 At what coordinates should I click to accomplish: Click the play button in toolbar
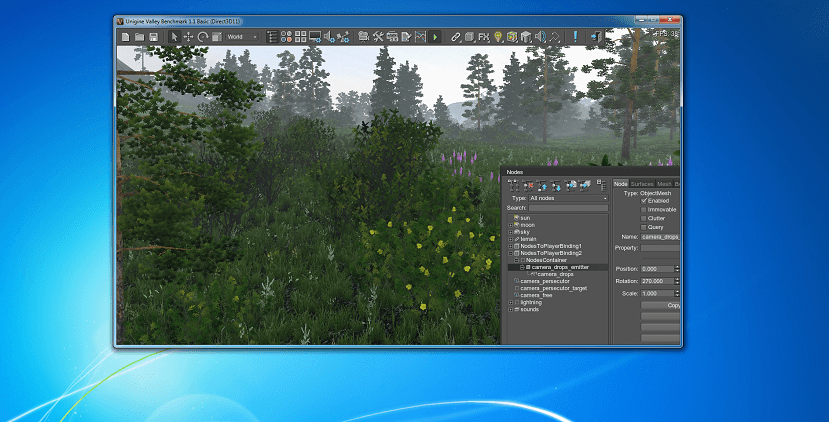(435, 37)
